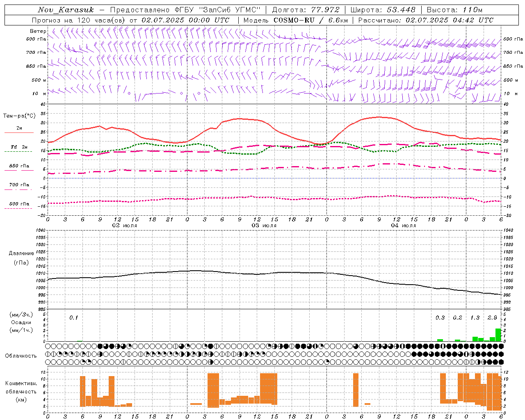Click the red 2m temperature peak on 04 июля
Viewport: 525px width, 420px height.
(x=379, y=117)
